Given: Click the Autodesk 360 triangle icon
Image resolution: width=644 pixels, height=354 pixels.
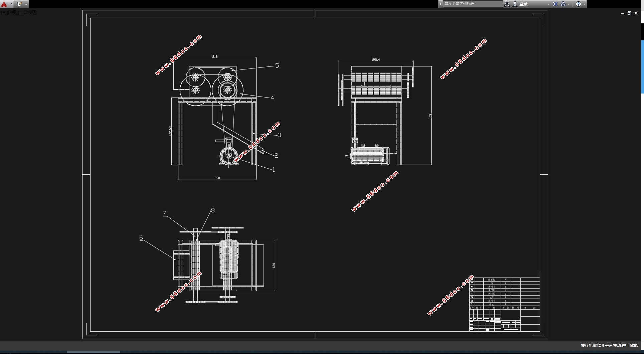Looking at the screenshot, I should pos(563,4).
